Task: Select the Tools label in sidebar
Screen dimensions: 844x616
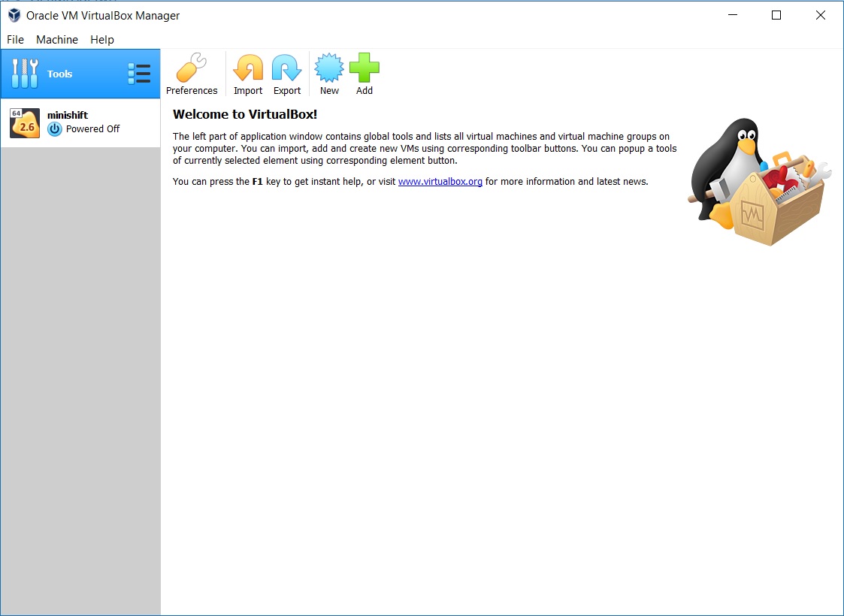Action: [x=59, y=74]
